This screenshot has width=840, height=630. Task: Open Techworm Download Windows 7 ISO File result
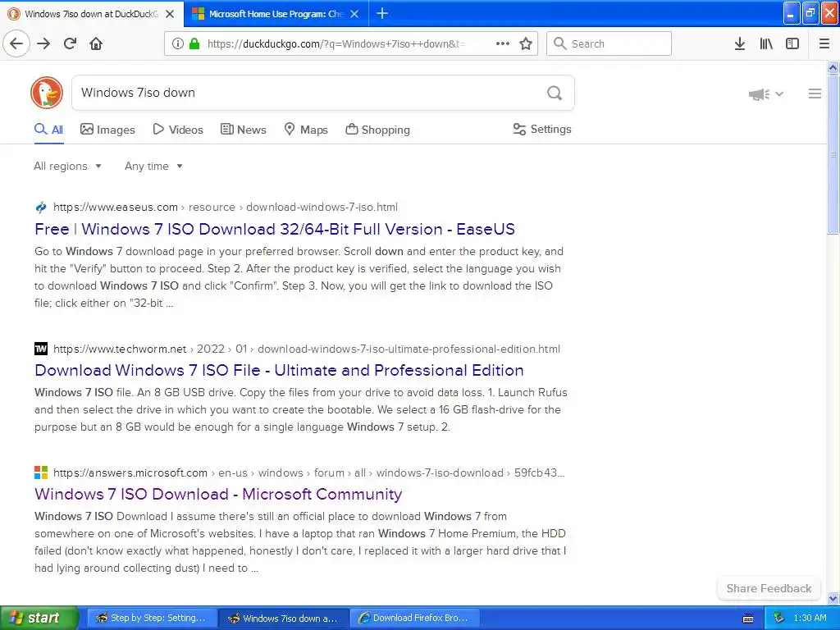click(279, 370)
